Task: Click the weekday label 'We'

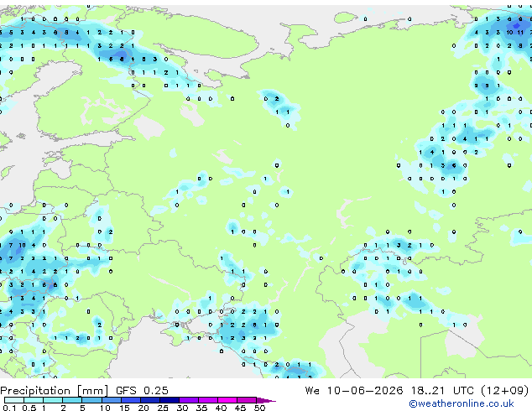Action: point(312,391)
